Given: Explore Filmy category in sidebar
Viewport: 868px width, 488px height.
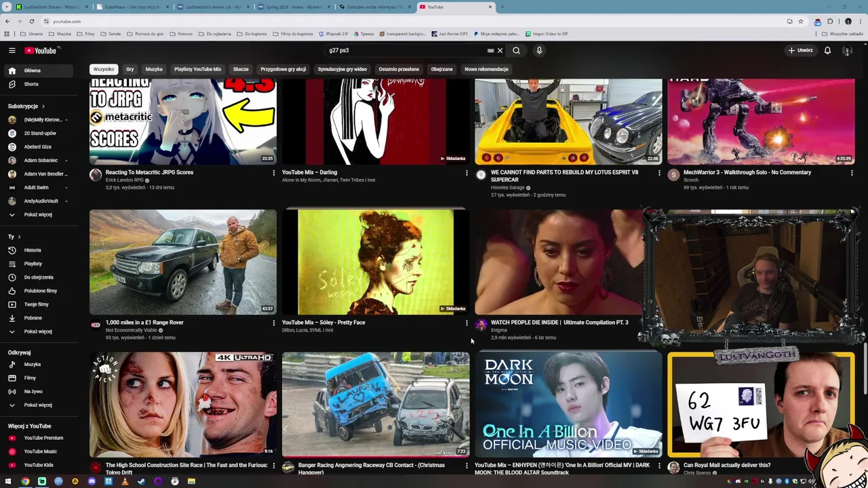Looking at the screenshot, I should (39, 378).
